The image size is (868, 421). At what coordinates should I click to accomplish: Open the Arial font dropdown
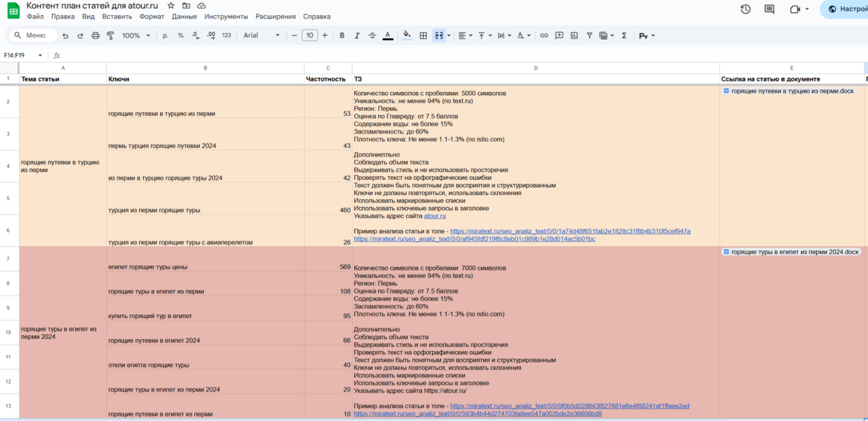pyautogui.click(x=261, y=36)
